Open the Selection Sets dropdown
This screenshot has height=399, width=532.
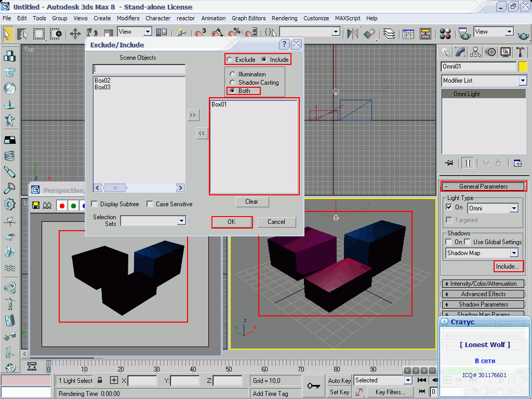tap(181, 221)
